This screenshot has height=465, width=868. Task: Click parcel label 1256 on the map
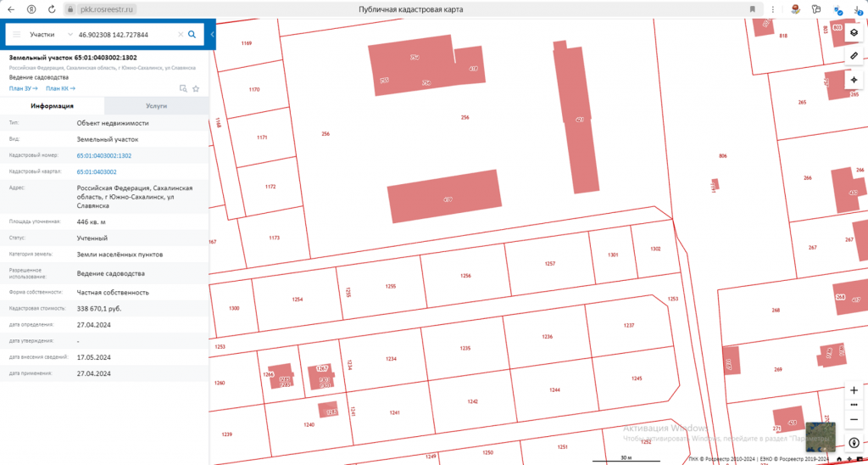point(465,276)
